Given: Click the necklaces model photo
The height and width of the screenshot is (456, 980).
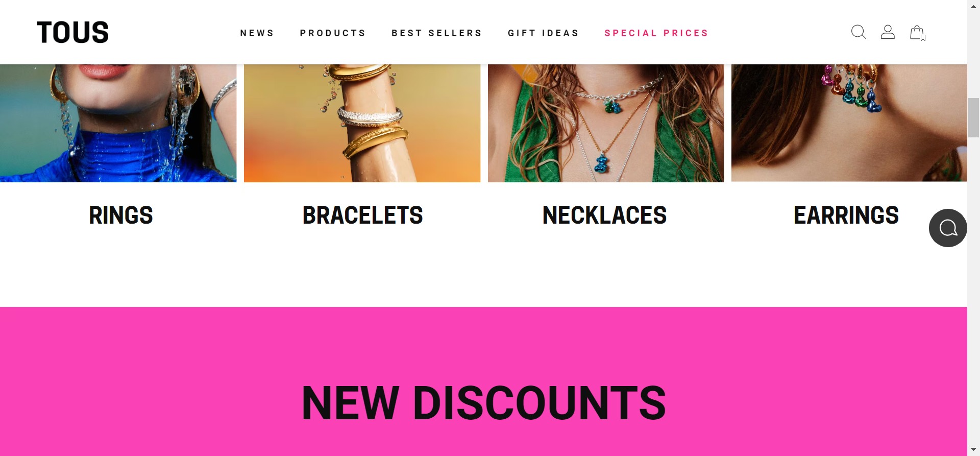Looking at the screenshot, I should [606, 123].
